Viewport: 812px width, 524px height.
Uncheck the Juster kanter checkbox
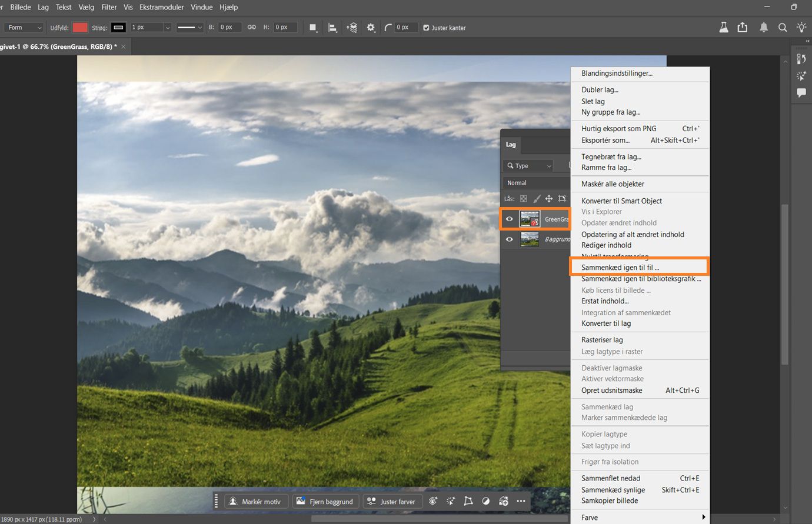[426, 28]
